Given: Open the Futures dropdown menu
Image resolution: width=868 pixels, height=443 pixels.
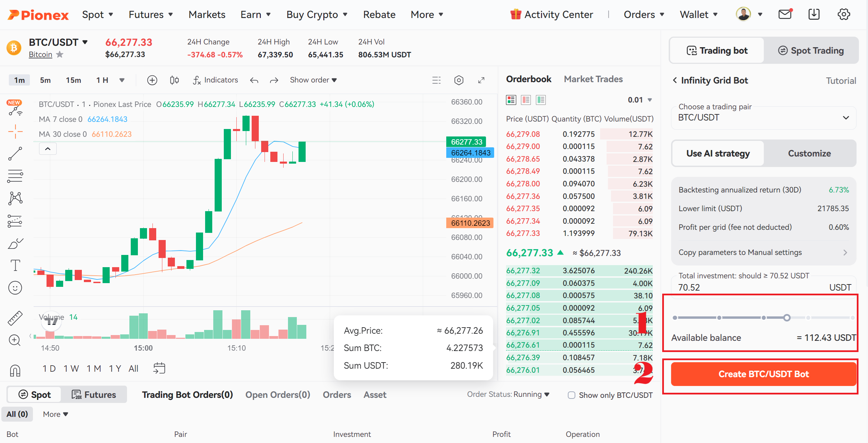Looking at the screenshot, I should pos(151,15).
